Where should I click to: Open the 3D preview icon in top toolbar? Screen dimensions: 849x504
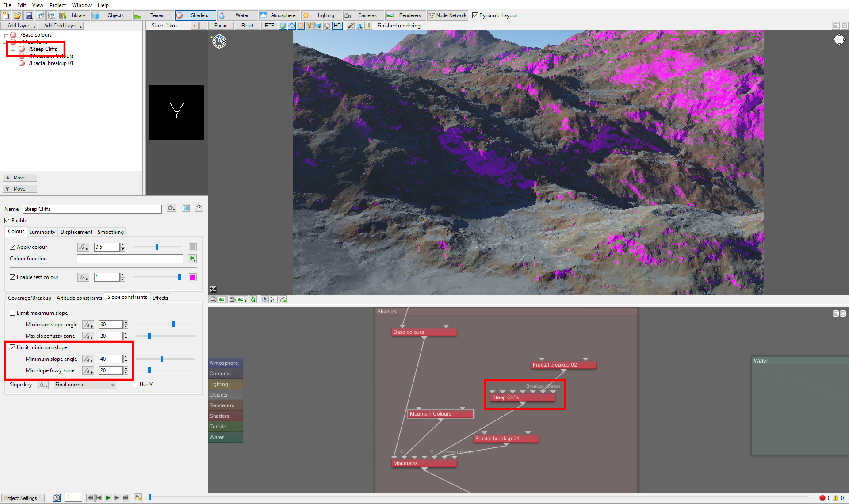52,15
